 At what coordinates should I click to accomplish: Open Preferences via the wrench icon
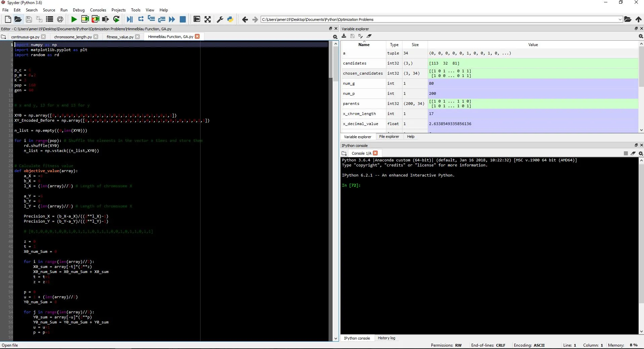220,20
